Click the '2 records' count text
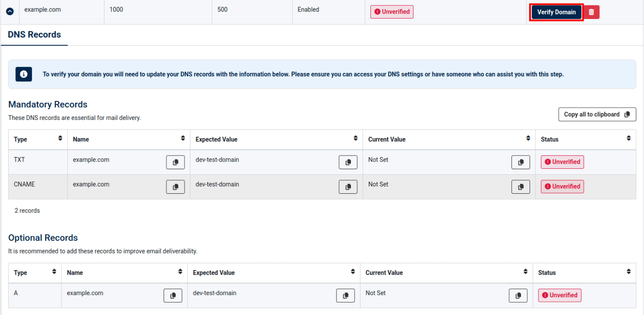This screenshot has height=315, width=644. (x=27, y=210)
